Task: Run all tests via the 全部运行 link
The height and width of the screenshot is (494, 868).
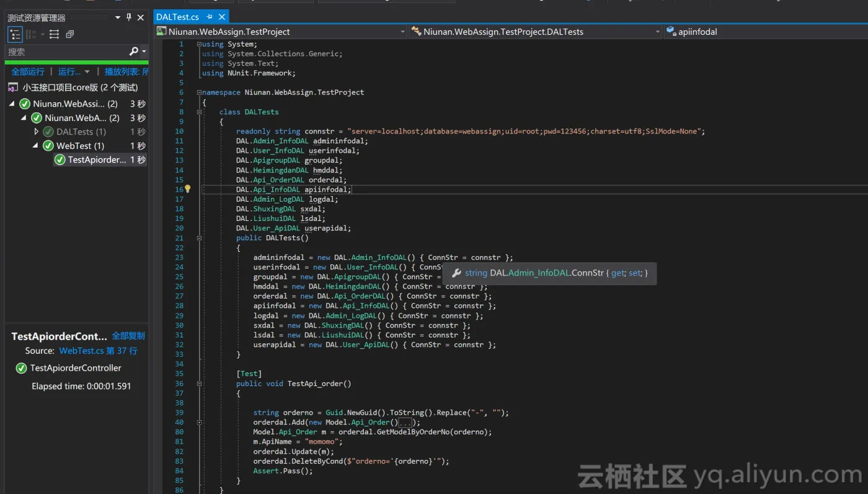Action: pyautogui.click(x=27, y=71)
